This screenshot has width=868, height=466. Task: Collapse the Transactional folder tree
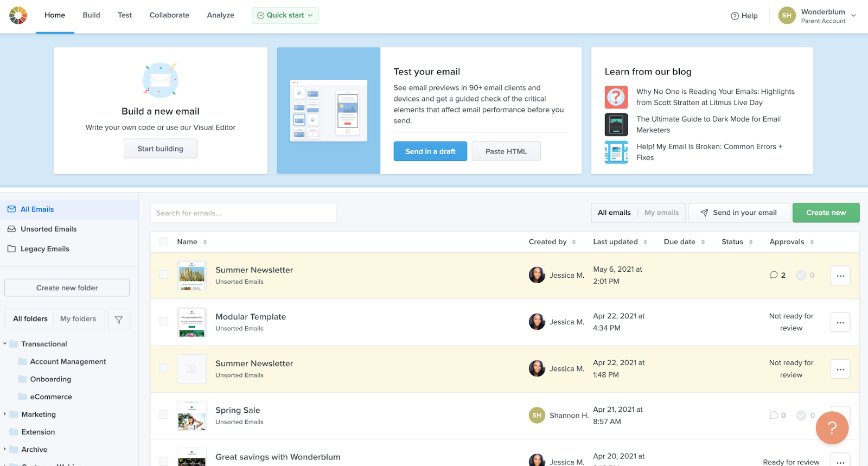[5, 344]
